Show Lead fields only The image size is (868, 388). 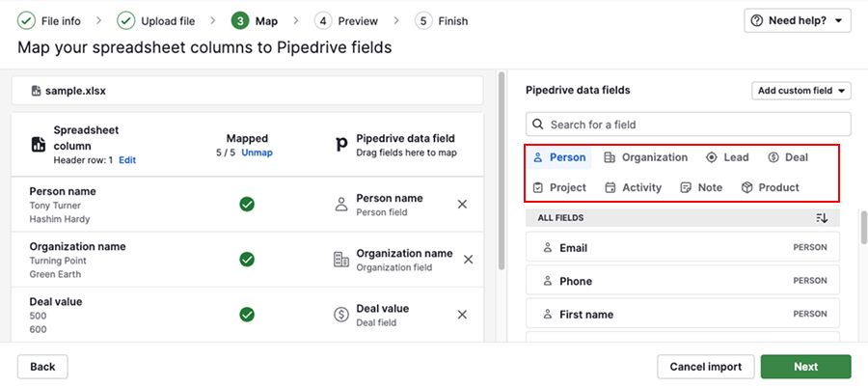tap(728, 157)
